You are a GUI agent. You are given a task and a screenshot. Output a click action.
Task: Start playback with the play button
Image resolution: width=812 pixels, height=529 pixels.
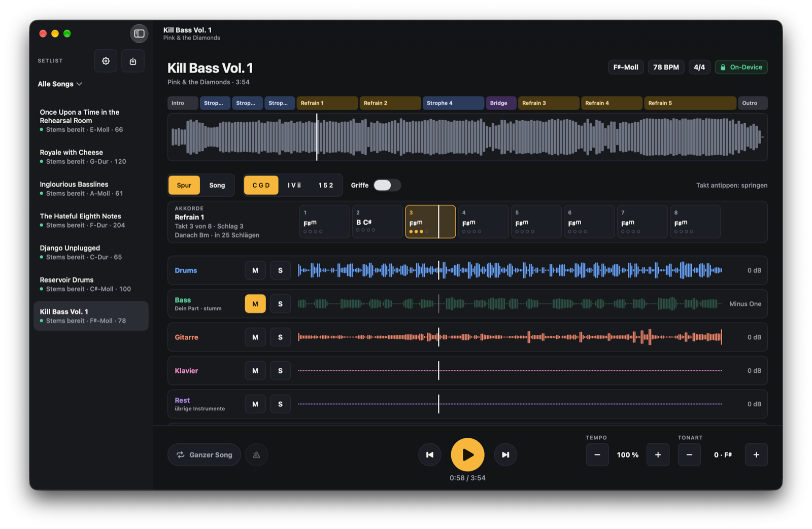(x=467, y=455)
